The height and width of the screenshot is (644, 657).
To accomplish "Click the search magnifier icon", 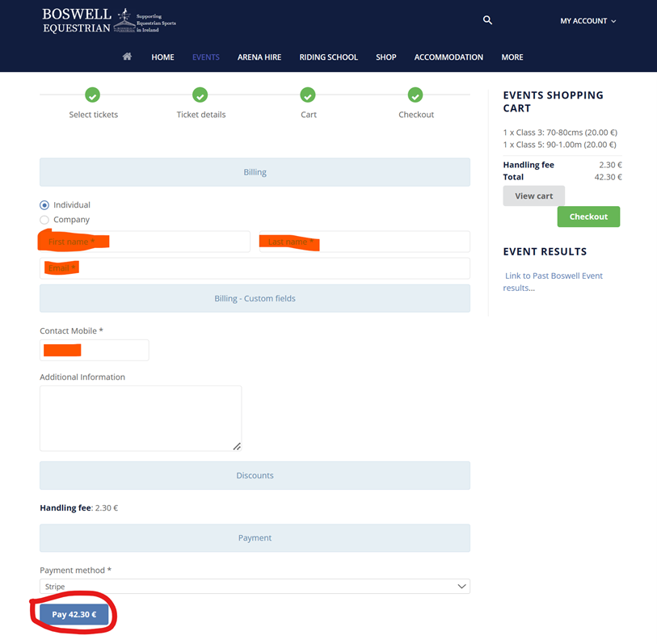I will pos(487,20).
